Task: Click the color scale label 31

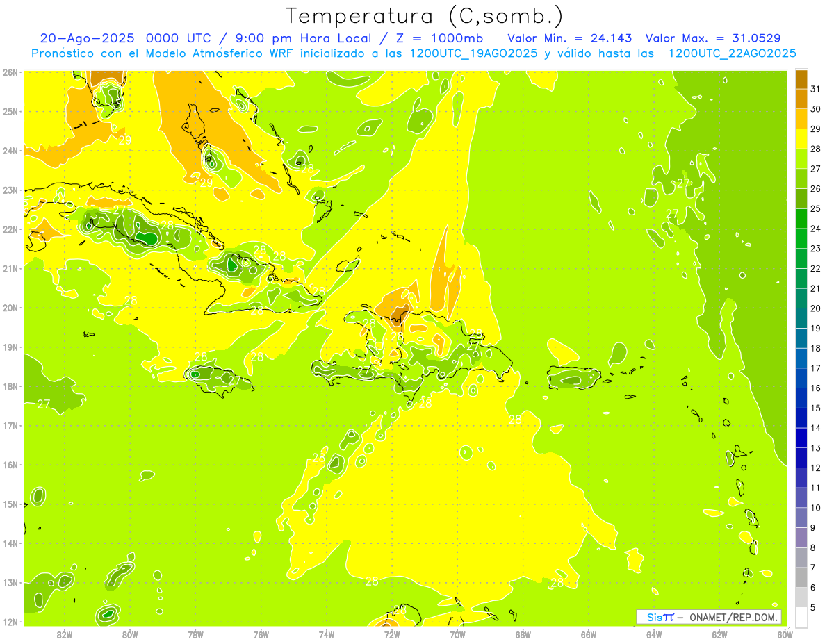Action: click(817, 90)
